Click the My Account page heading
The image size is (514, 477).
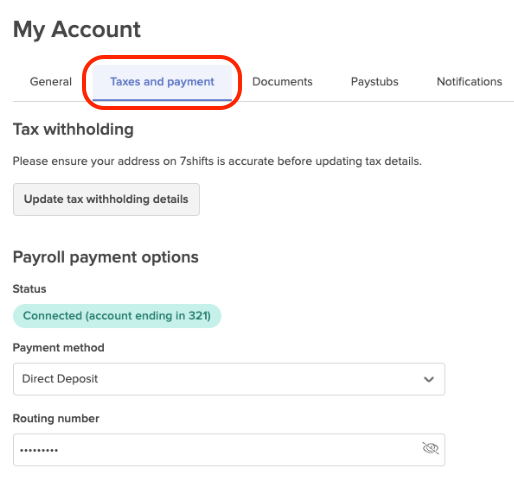coord(77,30)
